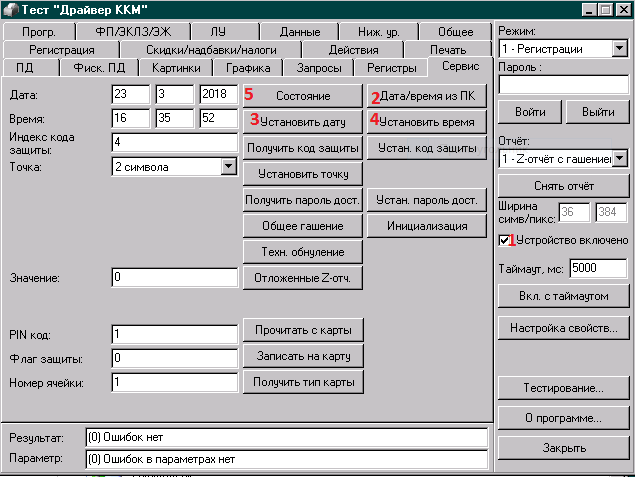
Task: Open the 'Режим' dropdown list
Action: tap(617, 48)
